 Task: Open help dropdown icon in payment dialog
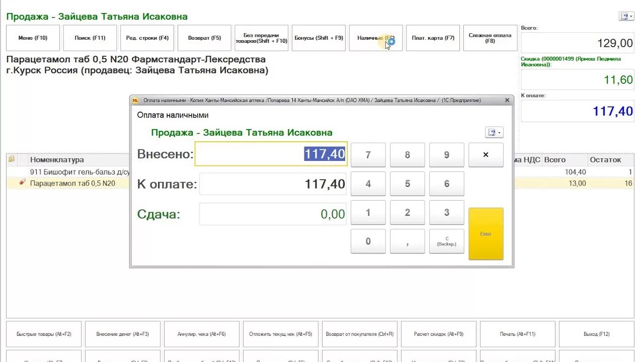click(494, 132)
